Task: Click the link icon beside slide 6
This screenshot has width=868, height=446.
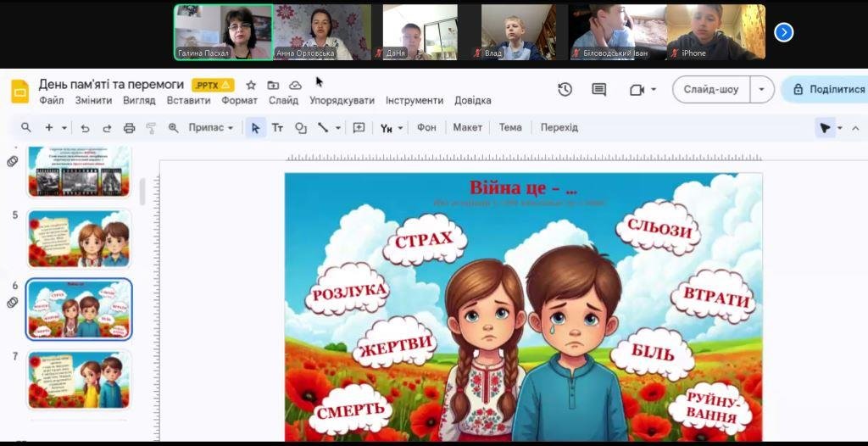Action: (12, 303)
